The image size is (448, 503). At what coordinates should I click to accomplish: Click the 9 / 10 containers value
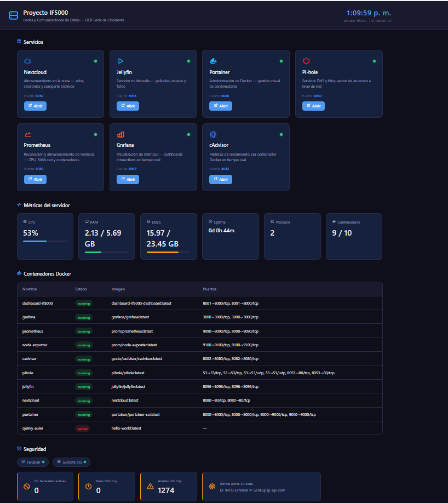pyautogui.click(x=342, y=233)
